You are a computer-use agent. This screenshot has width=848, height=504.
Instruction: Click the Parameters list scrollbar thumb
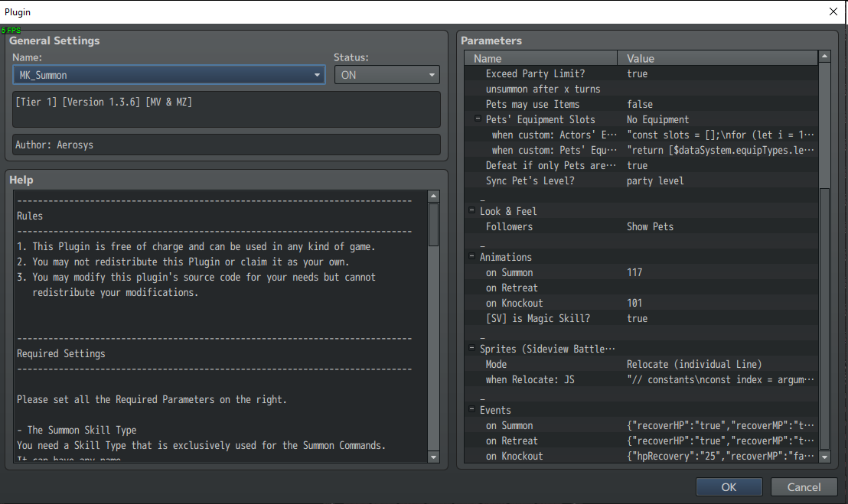tap(824, 319)
